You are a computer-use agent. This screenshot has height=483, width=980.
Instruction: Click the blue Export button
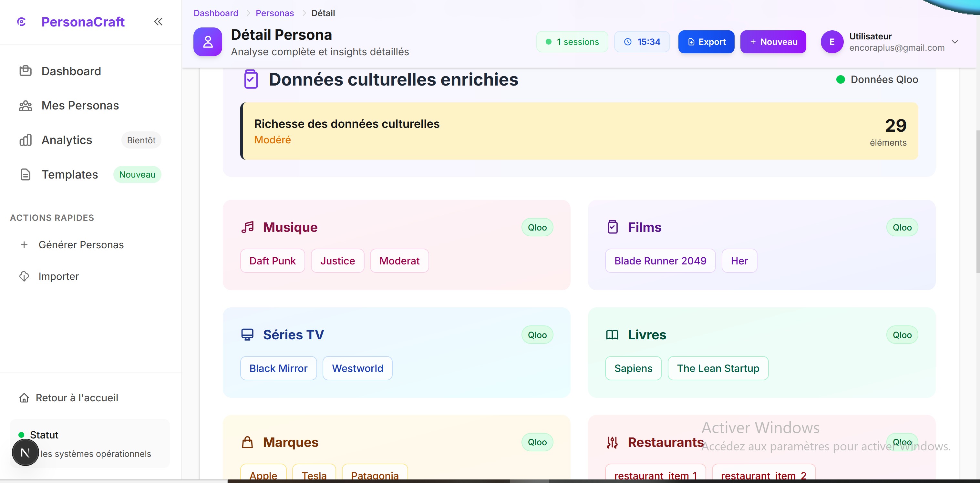click(x=706, y=42)
